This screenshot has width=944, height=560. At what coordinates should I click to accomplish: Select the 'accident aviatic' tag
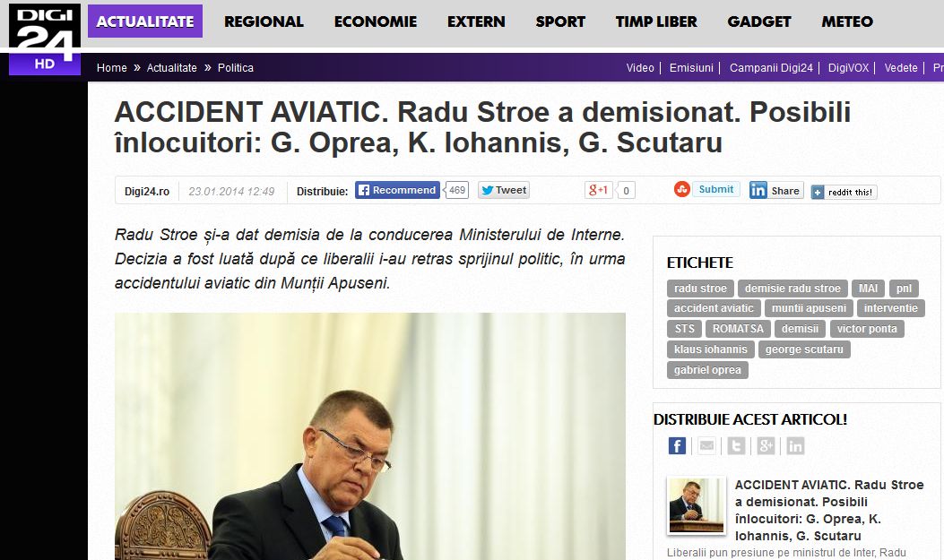(714, 308)
